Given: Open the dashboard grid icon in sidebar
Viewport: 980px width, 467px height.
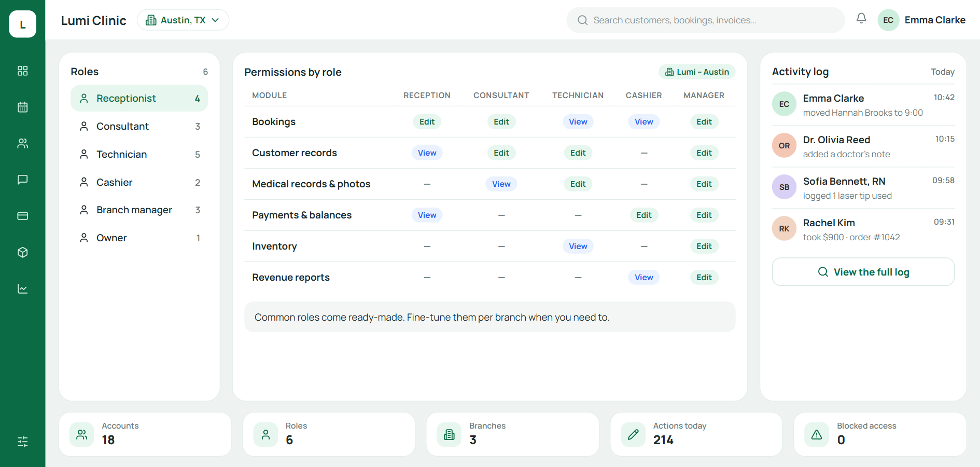Looking at the screenshot, I should coord(23,71).
